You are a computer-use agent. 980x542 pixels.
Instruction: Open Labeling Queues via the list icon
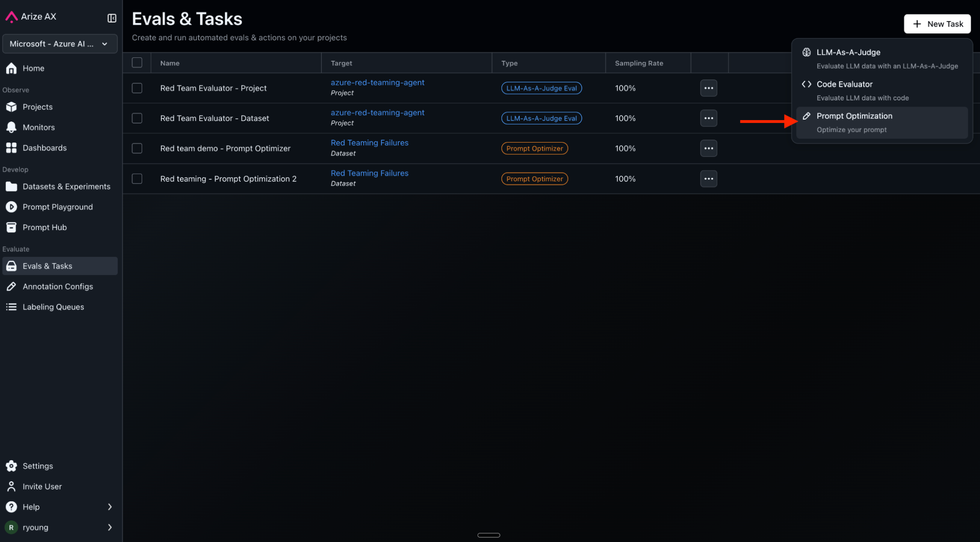tap(11, 307)
